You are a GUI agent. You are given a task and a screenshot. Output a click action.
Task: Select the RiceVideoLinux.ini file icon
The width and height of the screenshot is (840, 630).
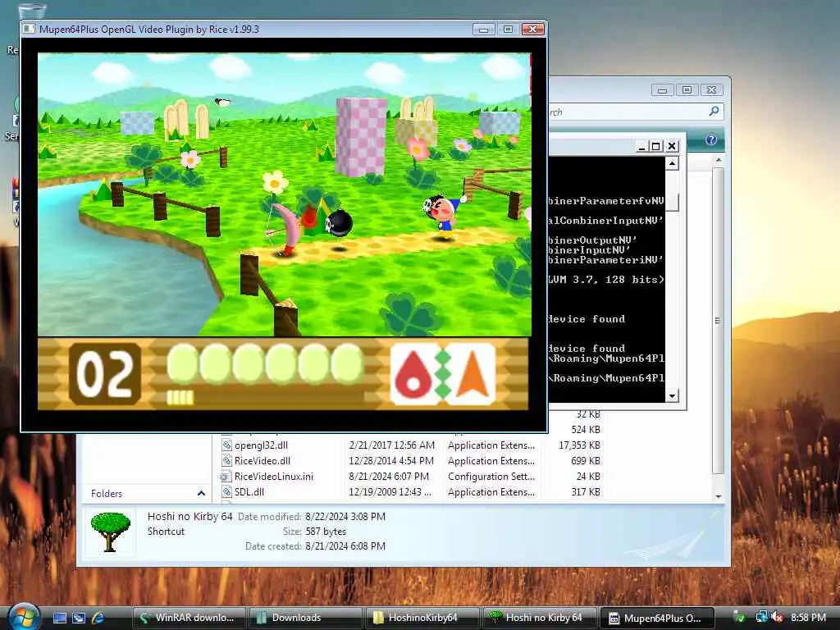click(226, 477)
